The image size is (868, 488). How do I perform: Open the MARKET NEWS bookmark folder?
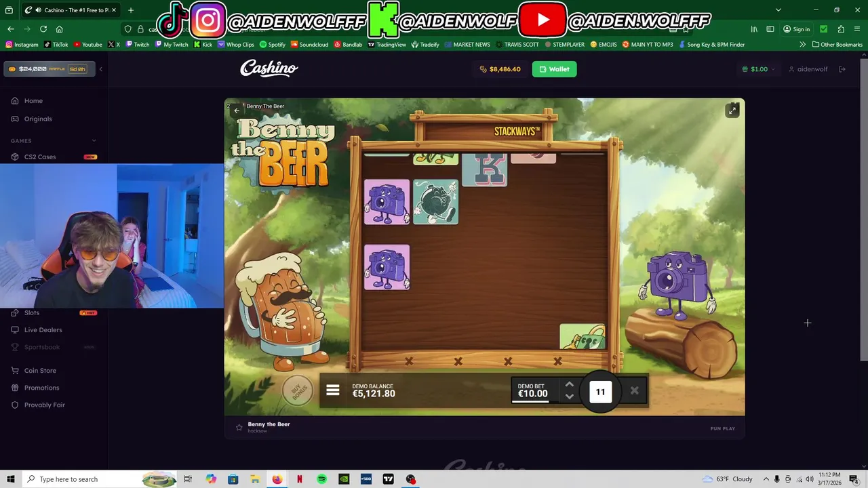point(467,45)
